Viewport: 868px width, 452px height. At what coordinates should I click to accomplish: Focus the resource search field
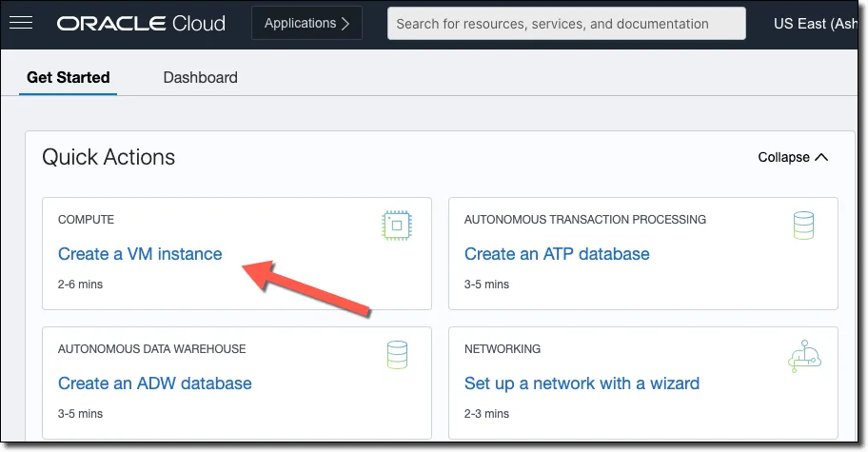pyautogui.click(x=566, y=23)
